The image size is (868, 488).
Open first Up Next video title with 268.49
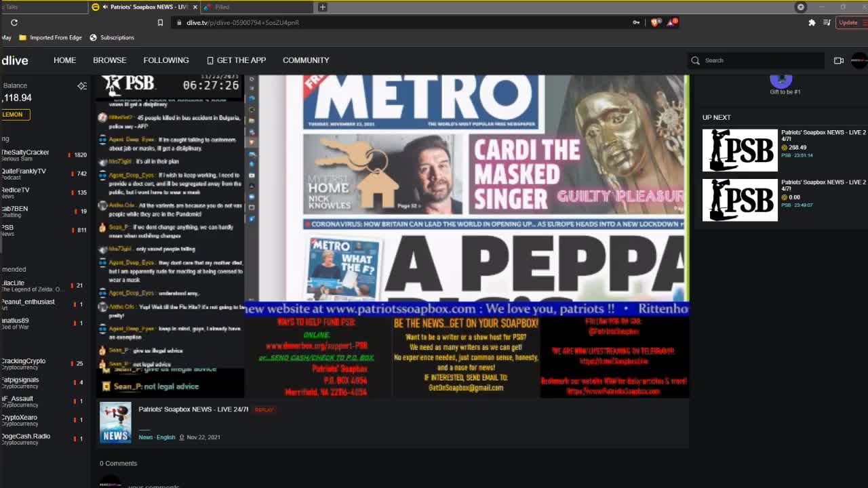pos(823,136)
